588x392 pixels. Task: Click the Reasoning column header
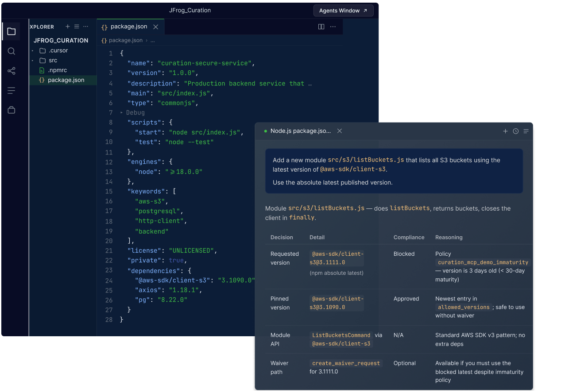tap(449, 237)
